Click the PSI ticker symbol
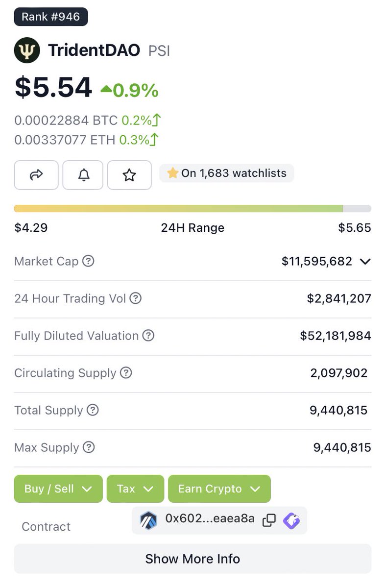The height and width of the screenshot is (588, 385). click(159, 51)
